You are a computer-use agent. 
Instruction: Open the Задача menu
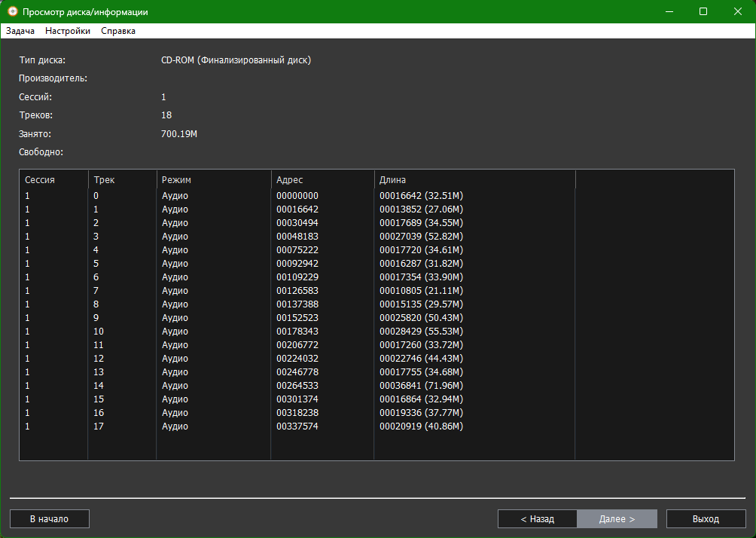coord(20,31)
